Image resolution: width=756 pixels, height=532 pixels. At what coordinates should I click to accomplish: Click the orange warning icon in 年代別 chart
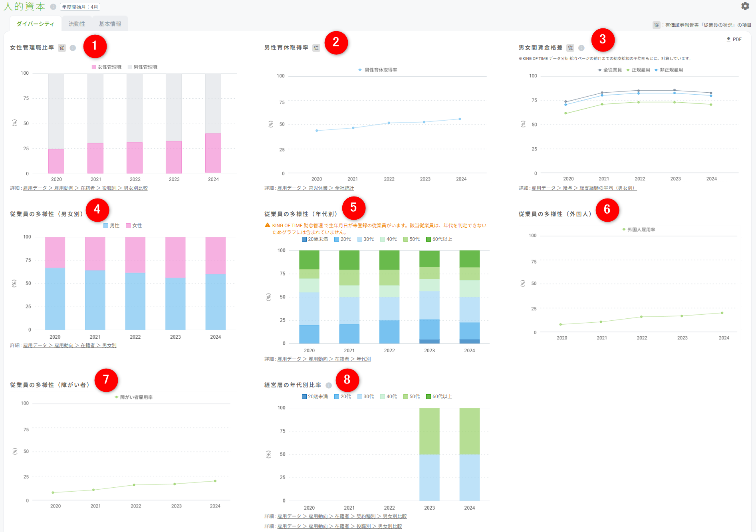coord(268,225)
